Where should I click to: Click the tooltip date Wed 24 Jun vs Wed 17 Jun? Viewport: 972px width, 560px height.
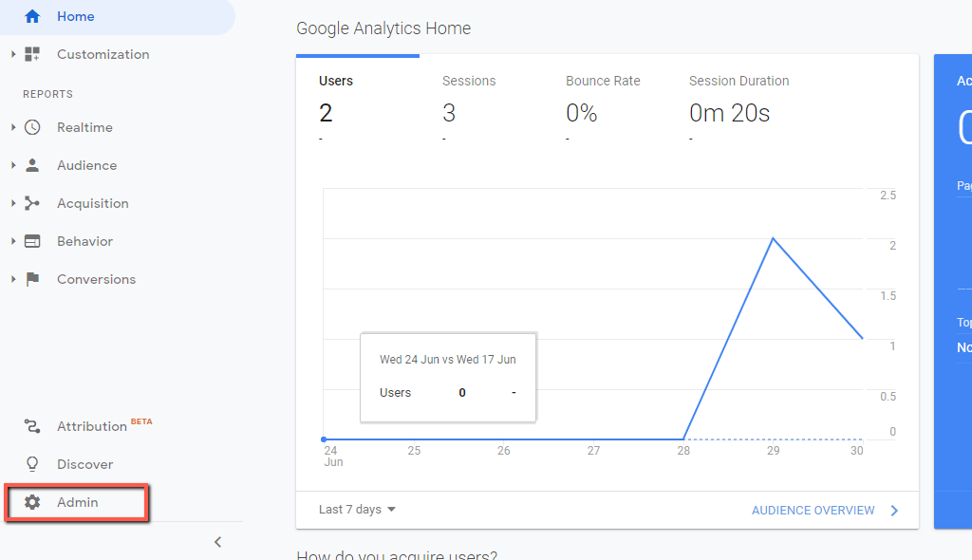click(x=448, y=360)
